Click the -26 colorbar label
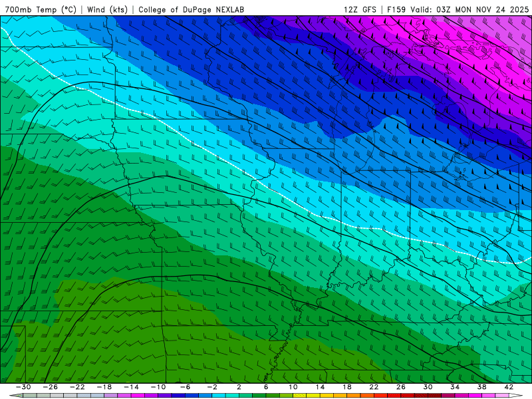 pyautogui.click(x=51, y=387)
